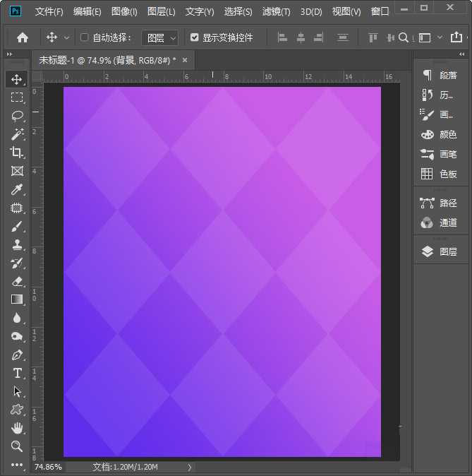The image size is (472, 476).
Task: Click the zoom percentage field 74.86%
Action: tap(48, 467)
